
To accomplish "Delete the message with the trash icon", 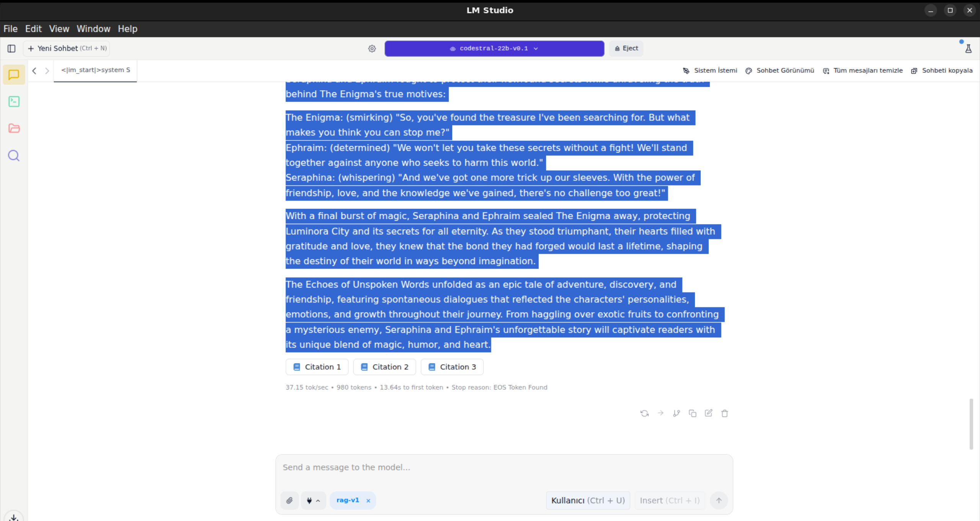I will tap(725, 413).
